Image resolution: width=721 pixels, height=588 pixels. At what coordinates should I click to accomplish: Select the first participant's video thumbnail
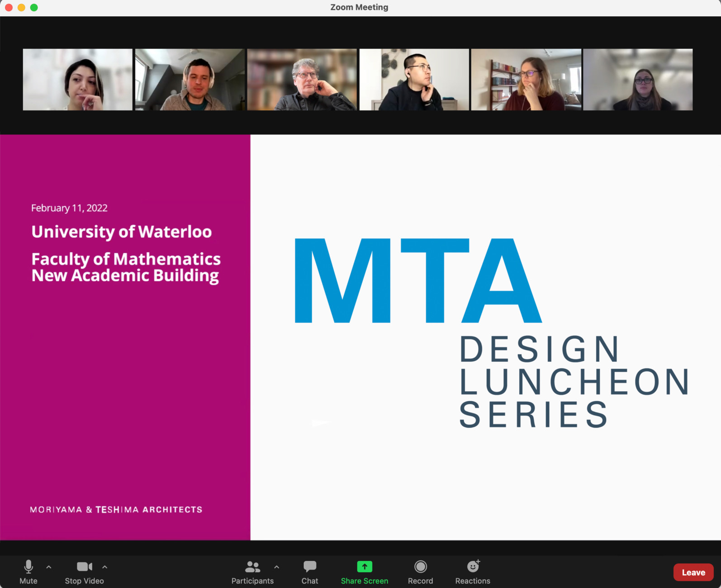point(78,80)
